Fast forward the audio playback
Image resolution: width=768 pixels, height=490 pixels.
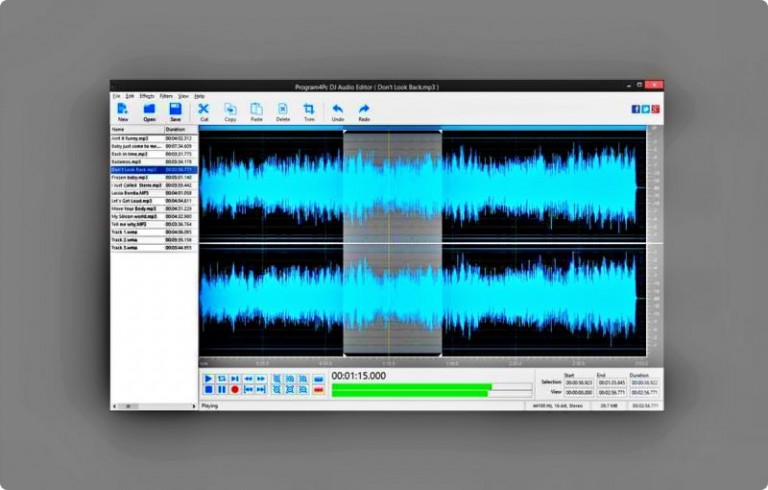point(261,379)
